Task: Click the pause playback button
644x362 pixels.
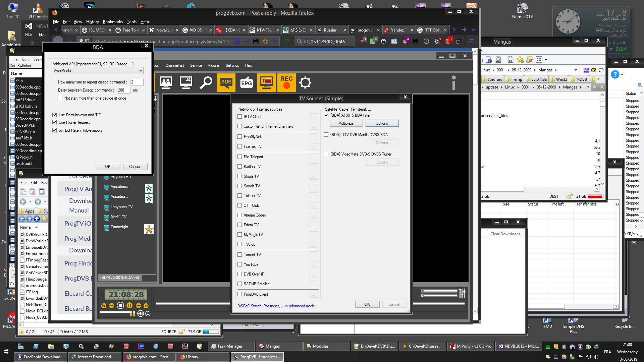Action: 129,305
